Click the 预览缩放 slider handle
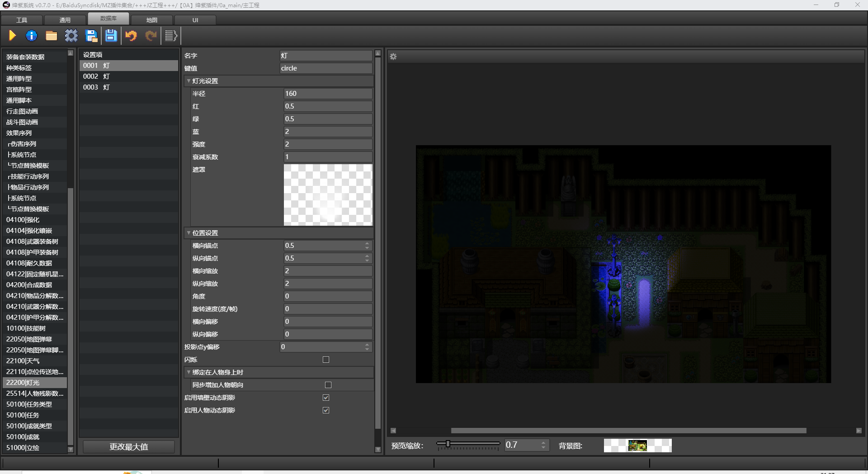The height and width of the screenshot is (474, 868). click(x=448, y=444)
